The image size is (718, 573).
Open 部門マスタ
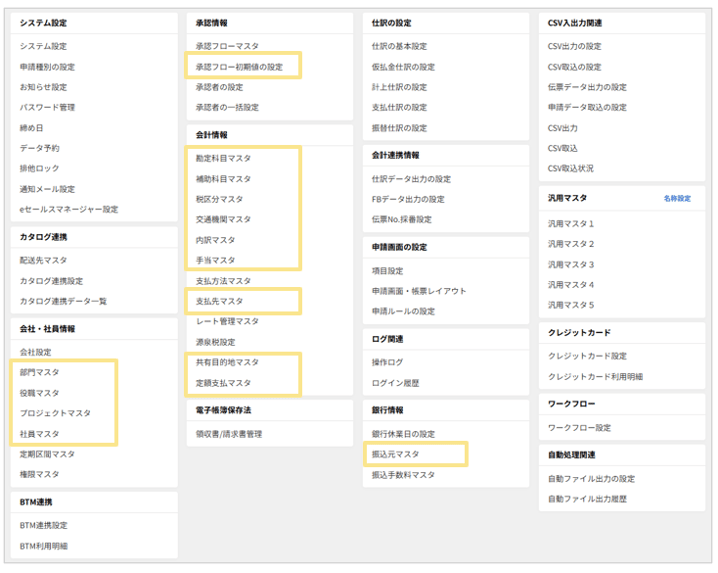click(39, 372)
